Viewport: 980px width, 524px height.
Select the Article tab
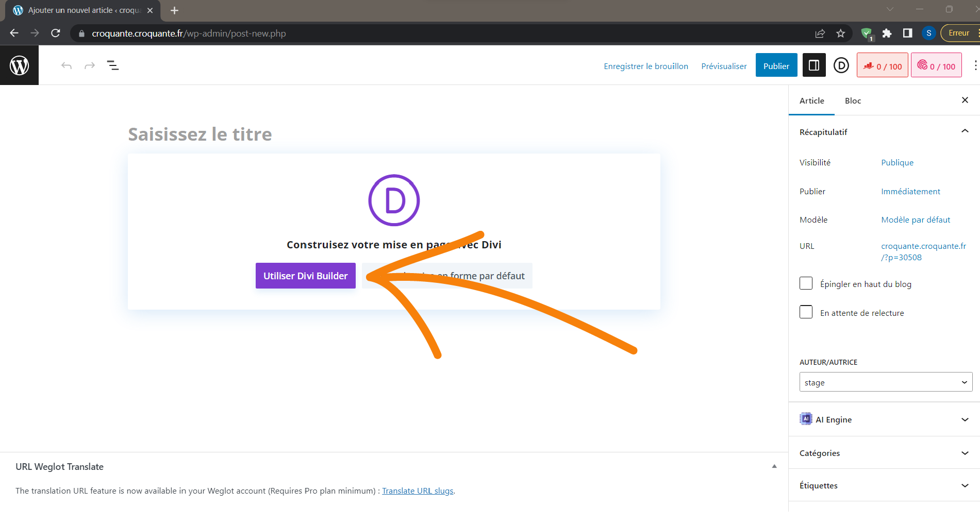click(811, 100)
